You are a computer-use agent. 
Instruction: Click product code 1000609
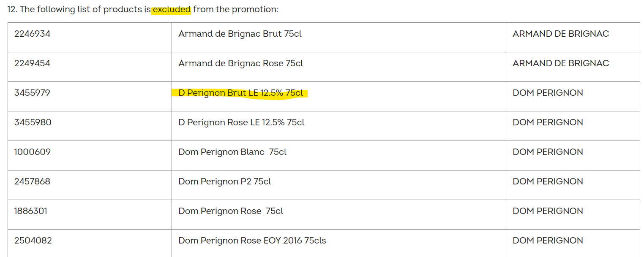pos(32,152)
